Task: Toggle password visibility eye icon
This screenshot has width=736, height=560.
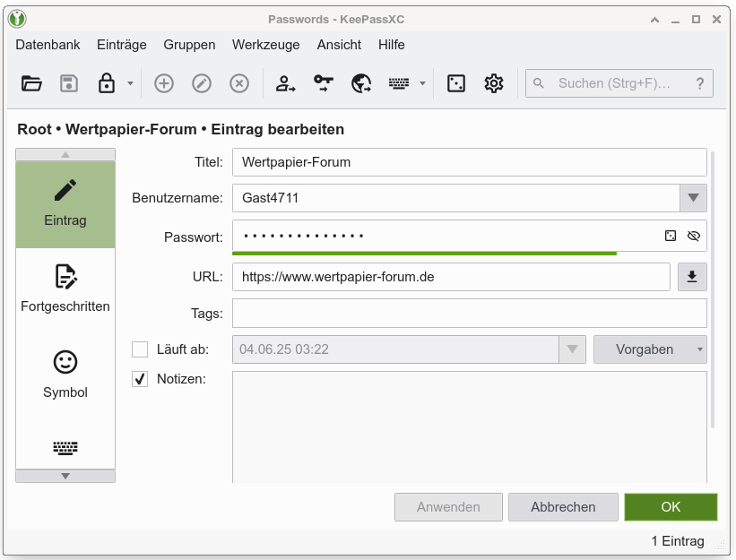Action: (x=693, y=236)
